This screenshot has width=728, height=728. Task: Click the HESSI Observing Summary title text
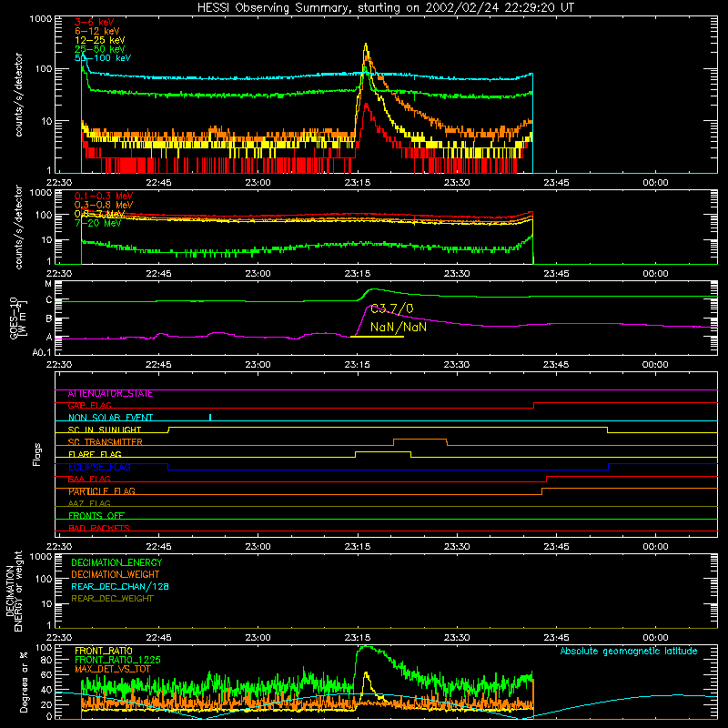pos(385,7)
